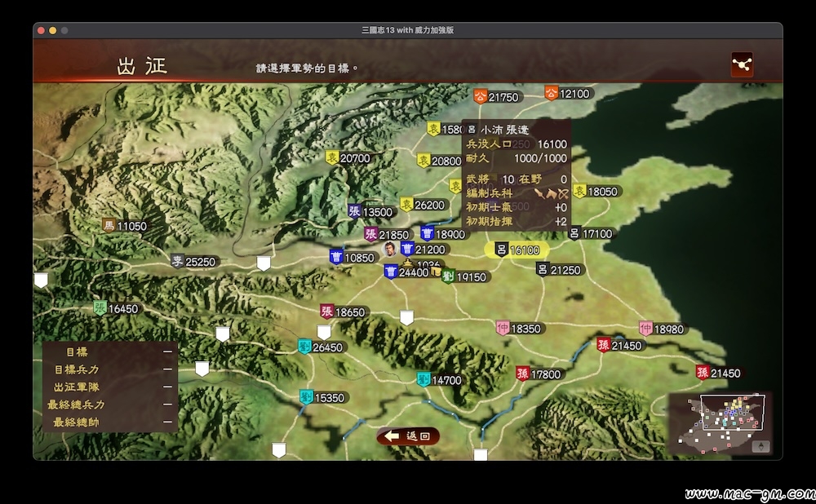
Task: Click the 出征 screen title
Action: pos(142,66)
